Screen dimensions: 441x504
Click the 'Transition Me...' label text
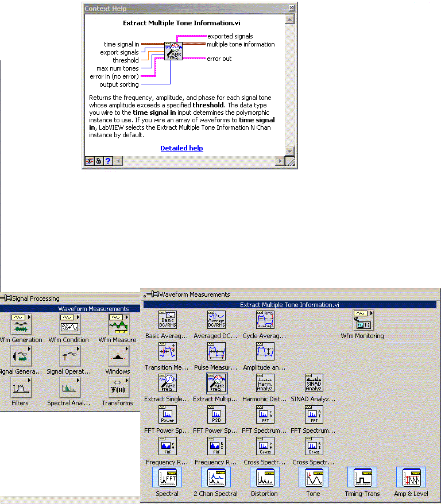tap(167, 367)
